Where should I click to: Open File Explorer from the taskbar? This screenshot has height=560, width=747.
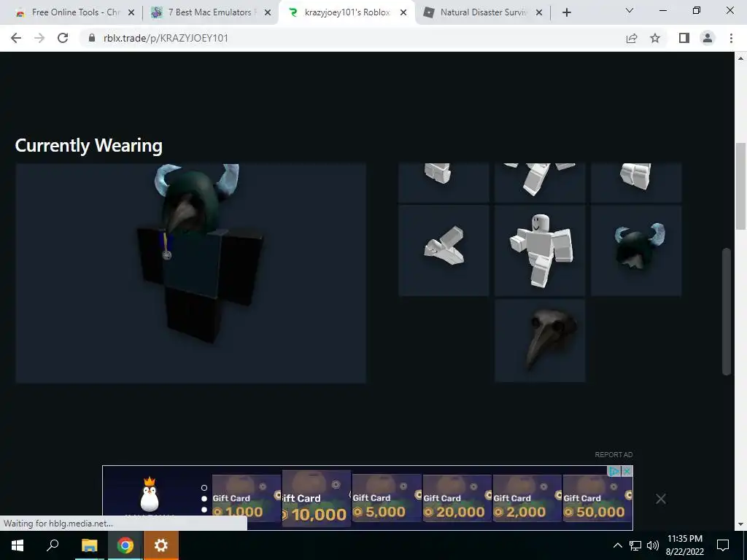point(89,545)
